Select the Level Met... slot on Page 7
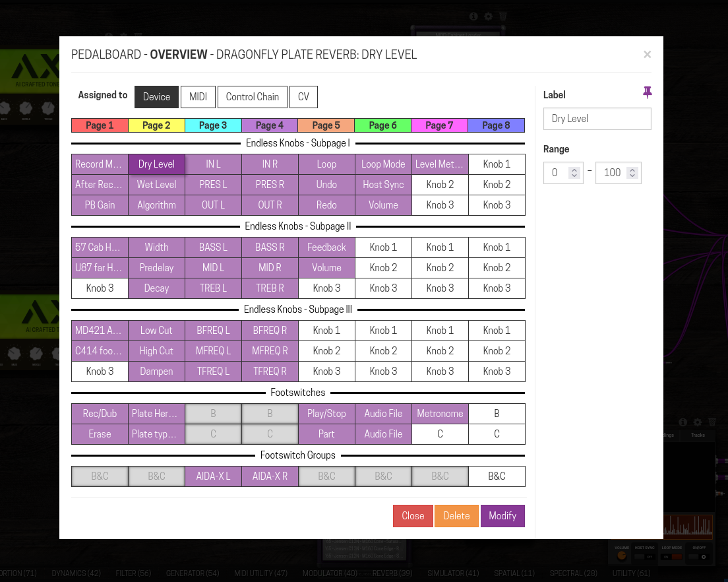 point(440,164)
